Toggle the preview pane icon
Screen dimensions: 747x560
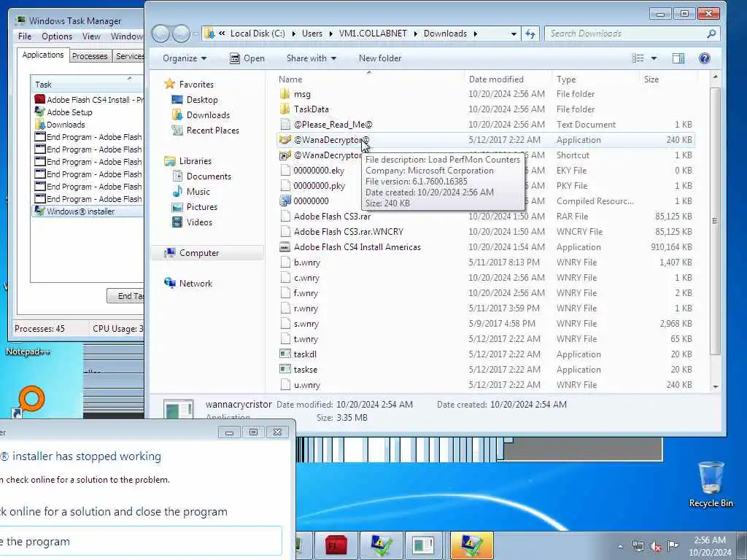click(678, 58)
